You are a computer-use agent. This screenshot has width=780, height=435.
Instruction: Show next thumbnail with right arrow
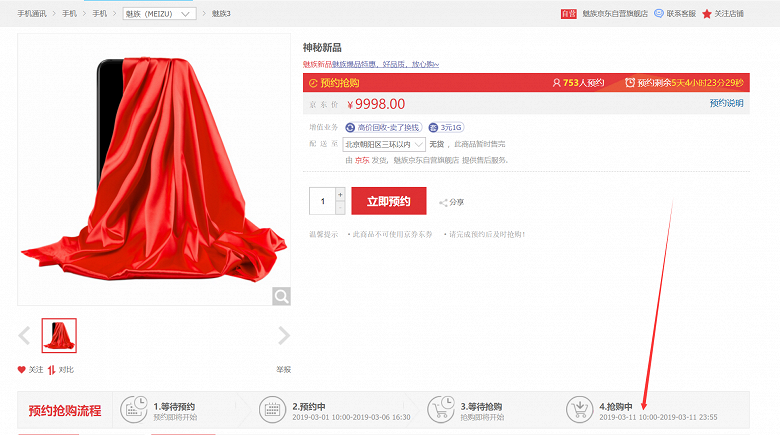284,335
